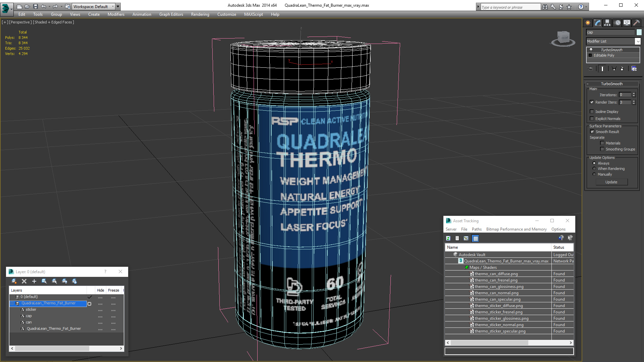Enable Separate by Materials checkbox
This screenshot has height=362, width=644.
click(x=602, y=143)
